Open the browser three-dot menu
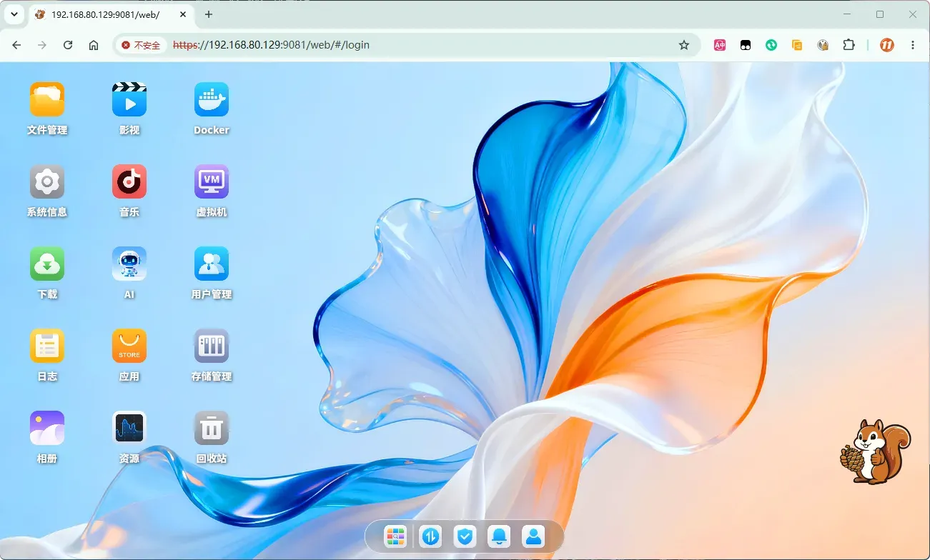930x560 pixels. coord(913,45)
